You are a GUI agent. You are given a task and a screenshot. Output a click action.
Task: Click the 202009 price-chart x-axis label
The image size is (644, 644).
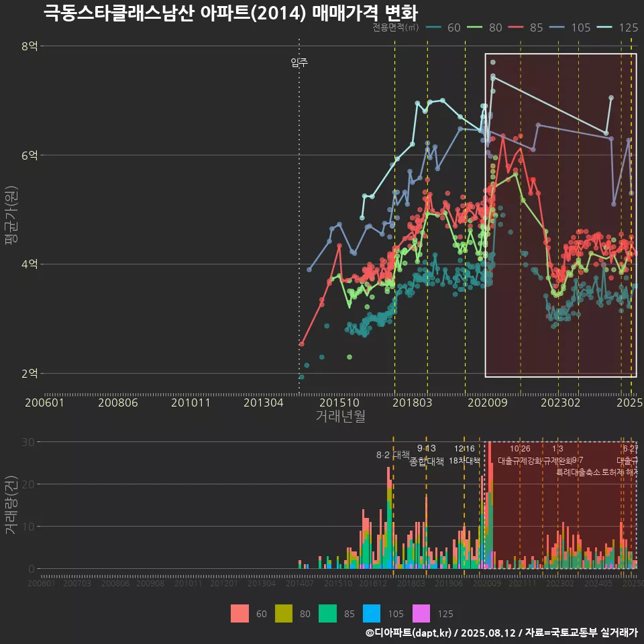[x=488, y=402]
